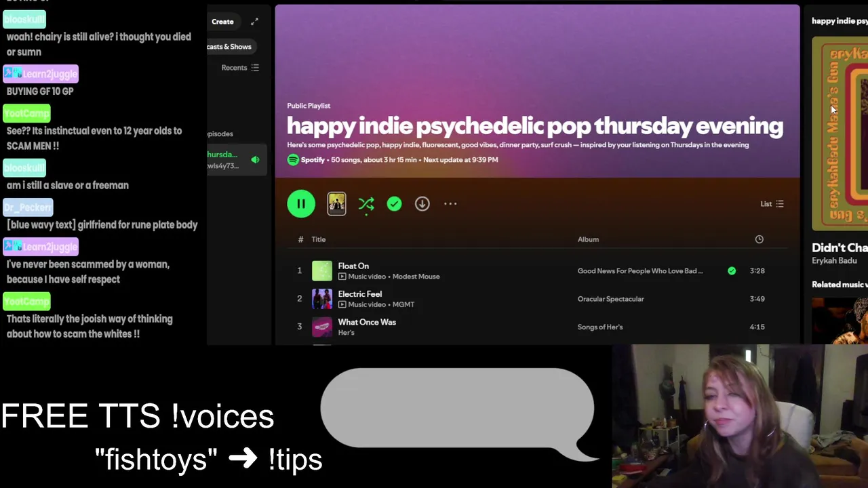This screenshot has width=868, height=488.
Task: Open the Recents sort dropdown
Action: [x=240, y=68]
